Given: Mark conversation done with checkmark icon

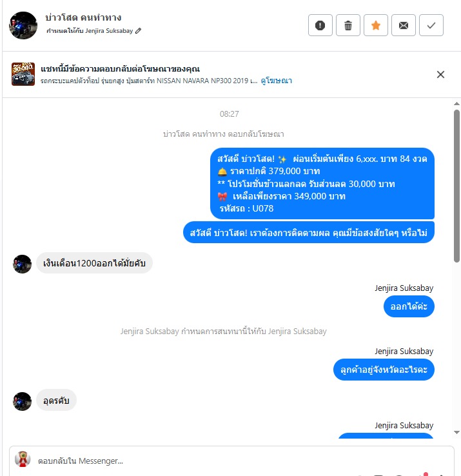Looking at the screenshot, I should point(431,25).
